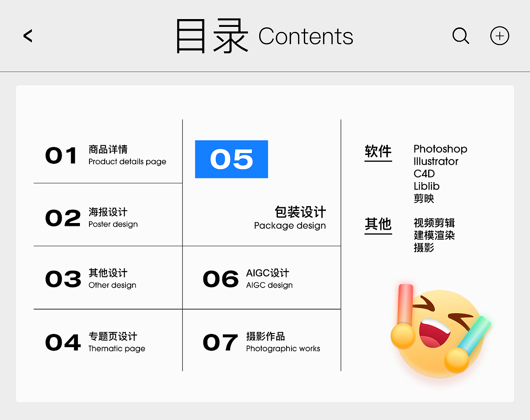530x420 pixels.
Task: Click the 06 section number
Action: pyautogui.click(x=220, y=279)
